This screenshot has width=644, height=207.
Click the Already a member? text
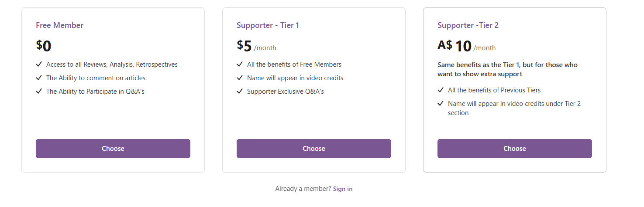point(303,189)
